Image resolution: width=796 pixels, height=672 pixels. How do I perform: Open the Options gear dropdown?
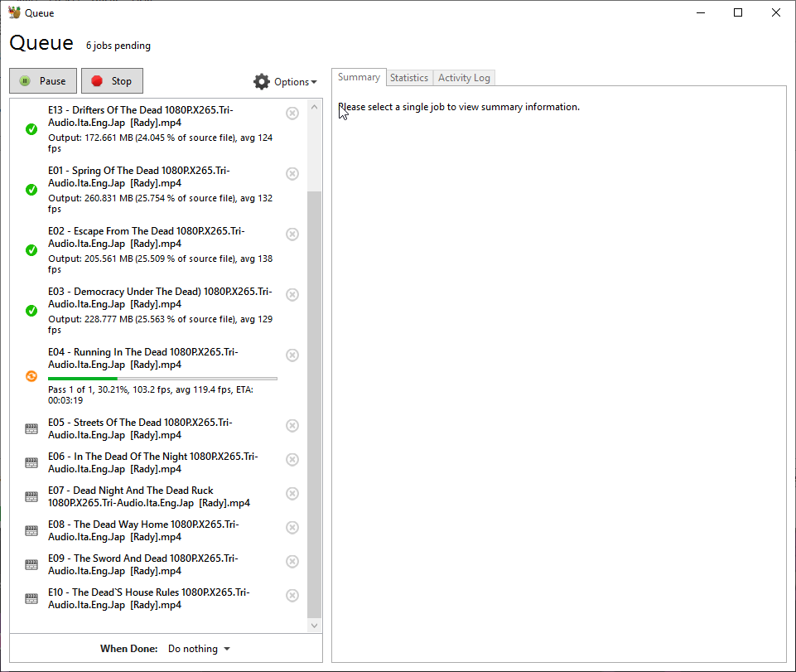[x=285, y=81]
